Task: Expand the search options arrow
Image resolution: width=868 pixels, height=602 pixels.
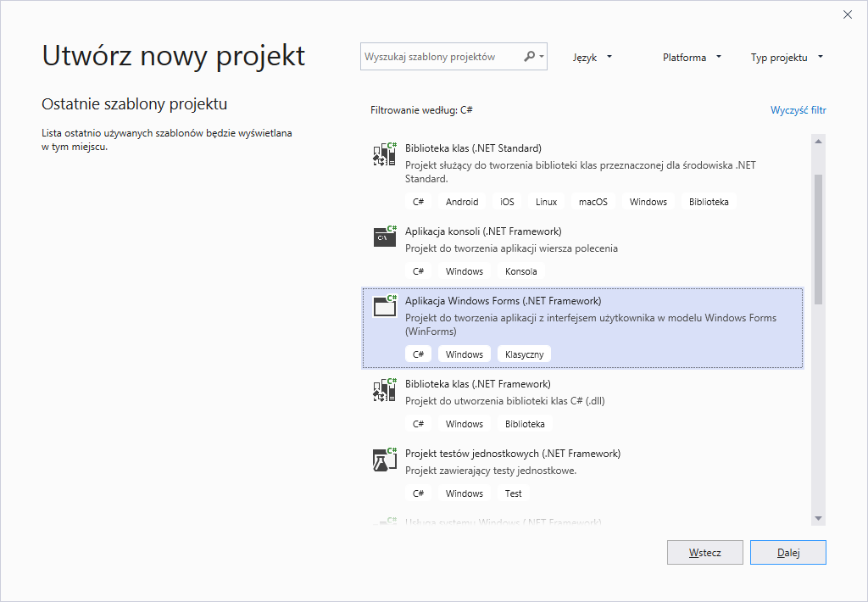Action: coord(542,57)
